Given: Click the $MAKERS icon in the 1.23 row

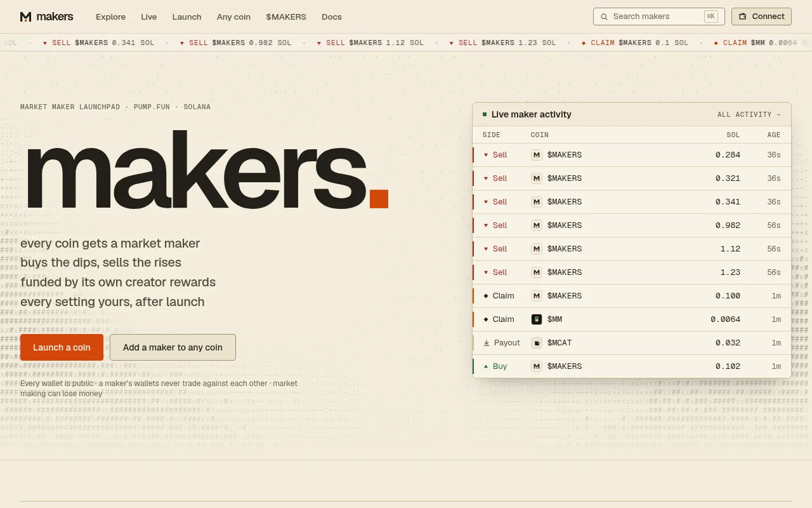Looking at the screenshot, I should pos(537,272).
